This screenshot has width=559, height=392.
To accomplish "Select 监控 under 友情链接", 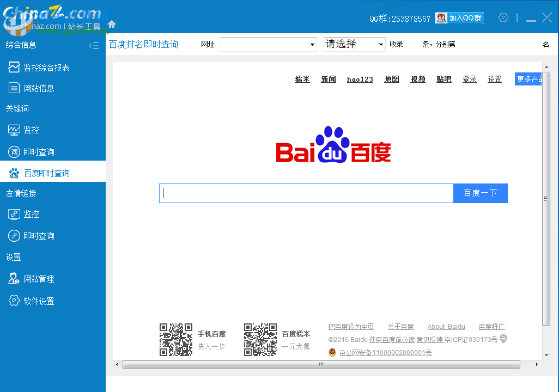I will 32,214.
